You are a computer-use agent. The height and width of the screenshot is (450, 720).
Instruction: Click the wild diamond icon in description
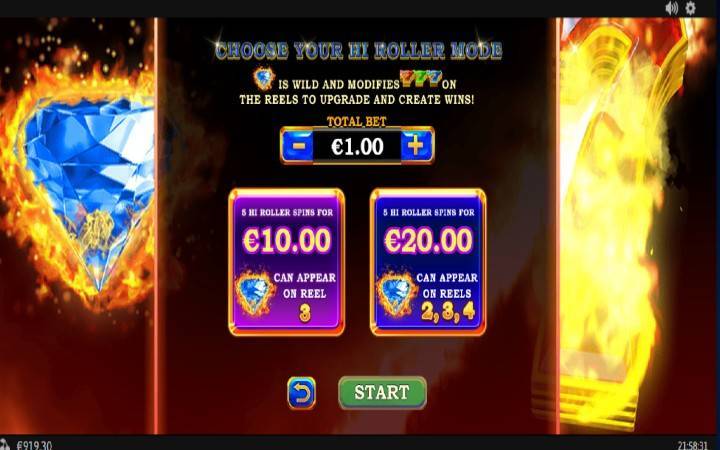tap(264, 79)
